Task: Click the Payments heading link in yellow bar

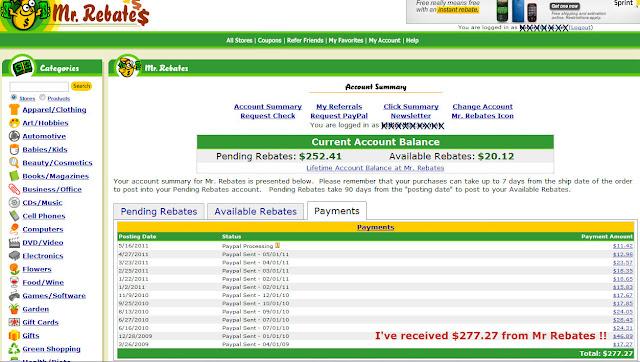Action: click(376, 227)
